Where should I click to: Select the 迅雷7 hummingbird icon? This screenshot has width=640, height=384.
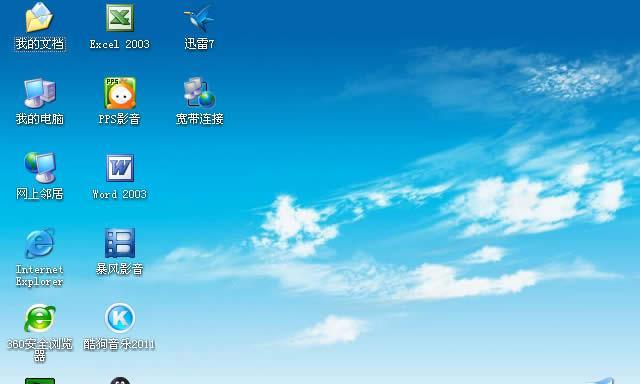tap(199, 18)
